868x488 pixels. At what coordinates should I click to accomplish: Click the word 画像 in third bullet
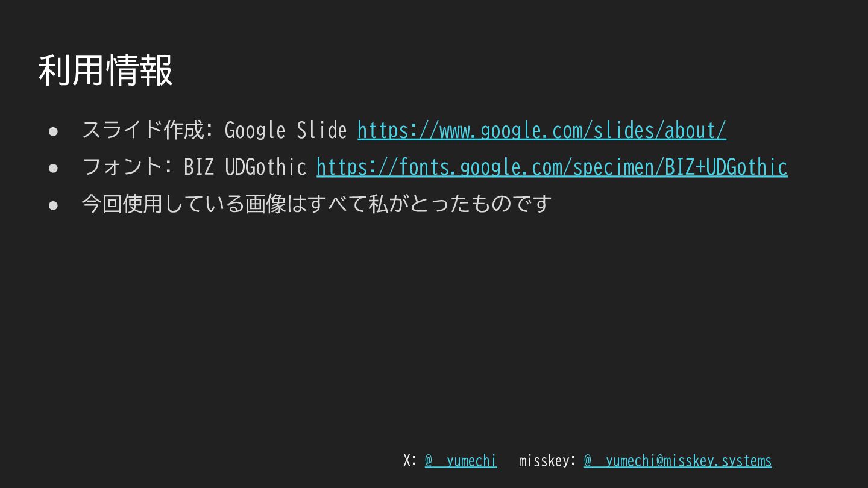(x=265, y=204)
